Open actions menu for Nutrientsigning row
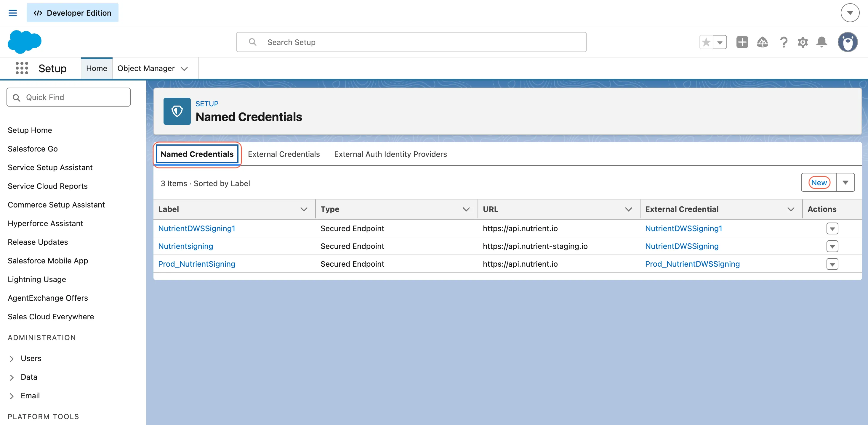 coord(832,246)
